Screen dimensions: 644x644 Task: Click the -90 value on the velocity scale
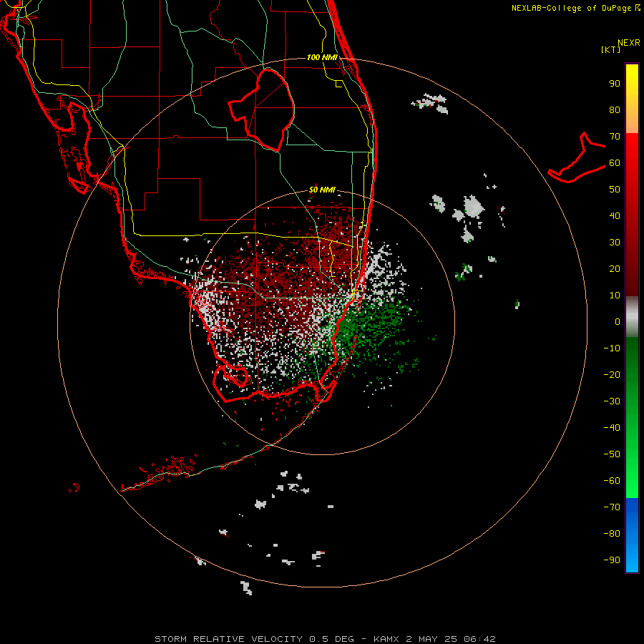[x=612, y=560]
